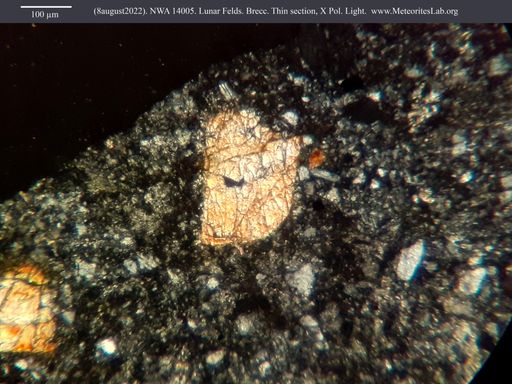This screenshot has height=384, width=512.
Task: Click the www.MeteoritesLab.org text in header
Action: 415,11
